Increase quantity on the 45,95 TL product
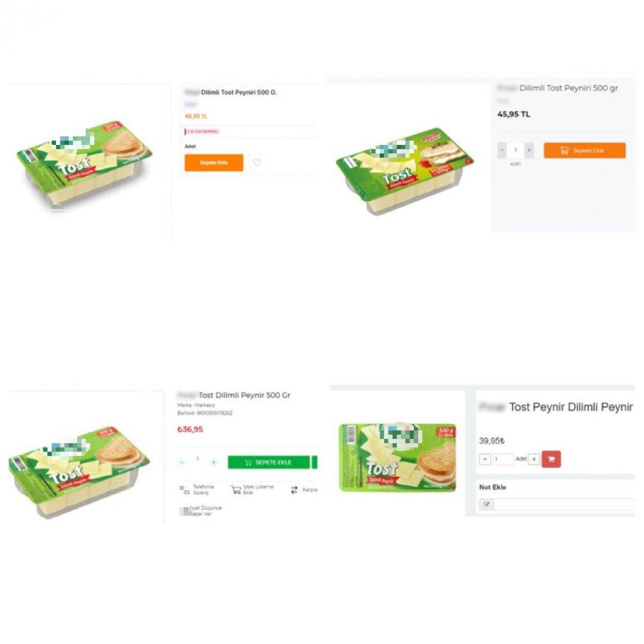 [x=529, y=150]
